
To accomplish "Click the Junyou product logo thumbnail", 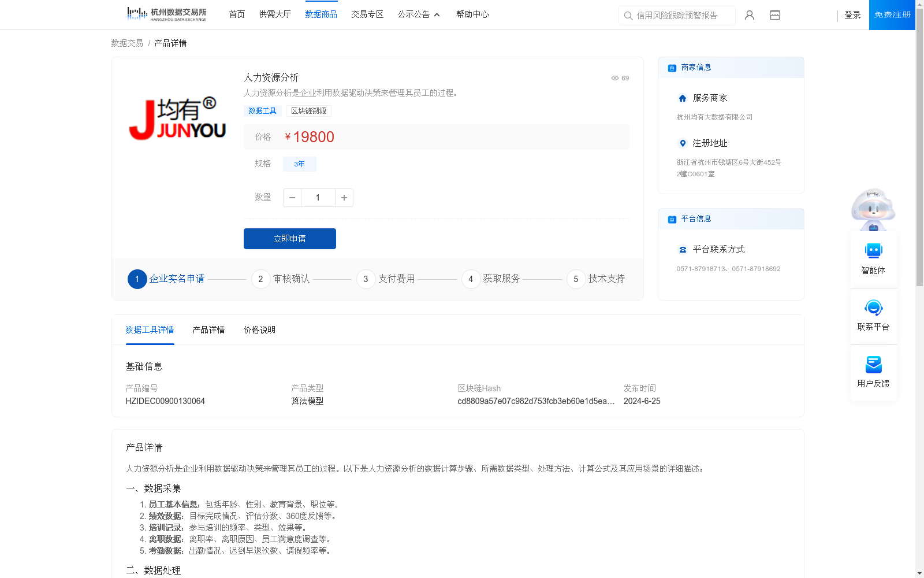I will (177, 118).
